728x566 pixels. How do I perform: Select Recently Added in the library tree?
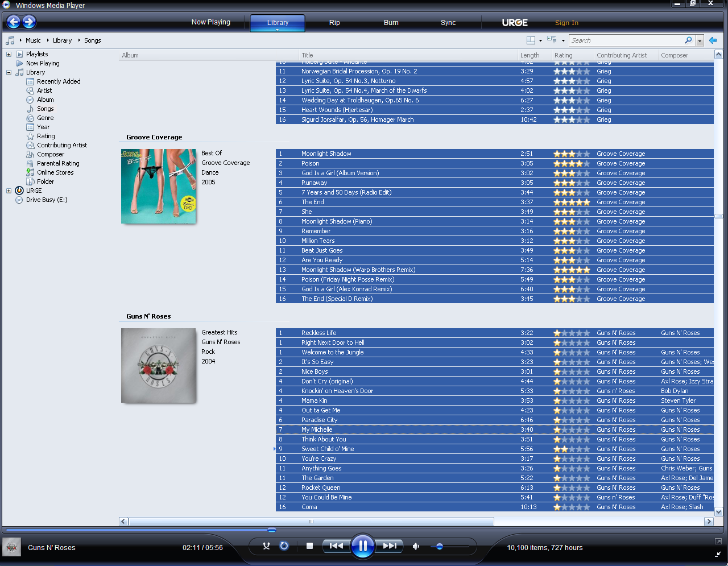click(59, 81)
